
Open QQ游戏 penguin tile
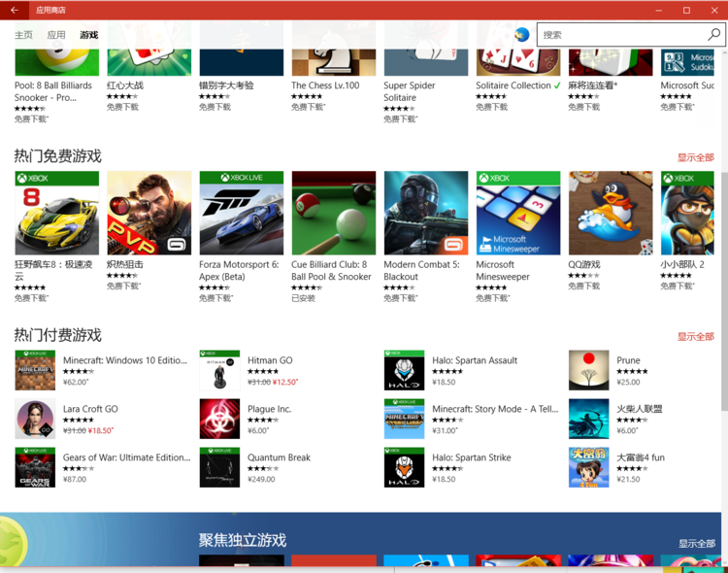611,213
